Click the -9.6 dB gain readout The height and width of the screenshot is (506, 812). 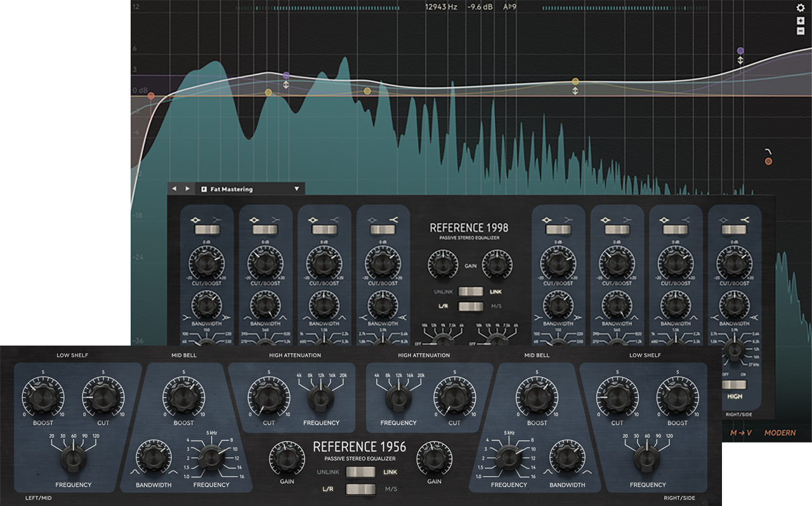point(479,8)
